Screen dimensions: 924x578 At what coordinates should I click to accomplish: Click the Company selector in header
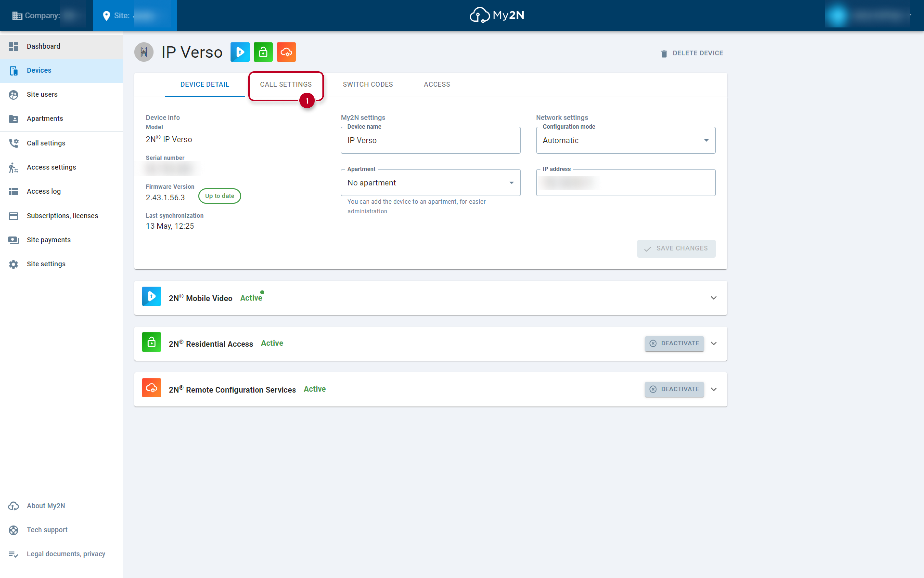47,15
